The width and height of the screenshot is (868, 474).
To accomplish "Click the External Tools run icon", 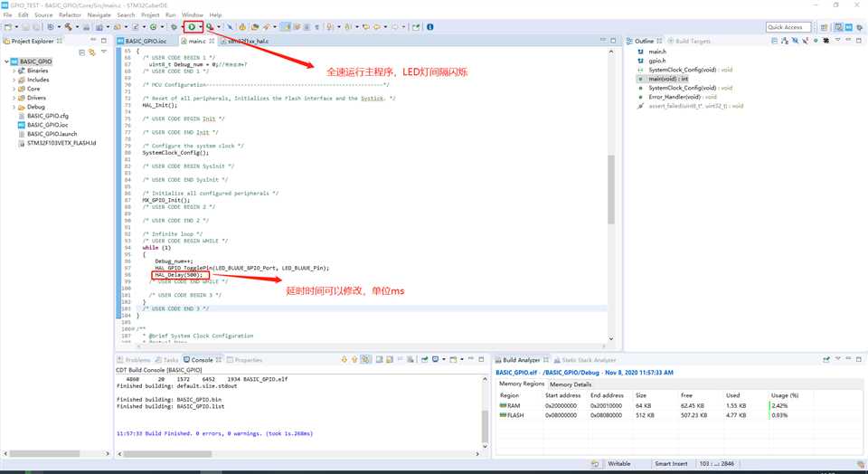I will 210,26.
